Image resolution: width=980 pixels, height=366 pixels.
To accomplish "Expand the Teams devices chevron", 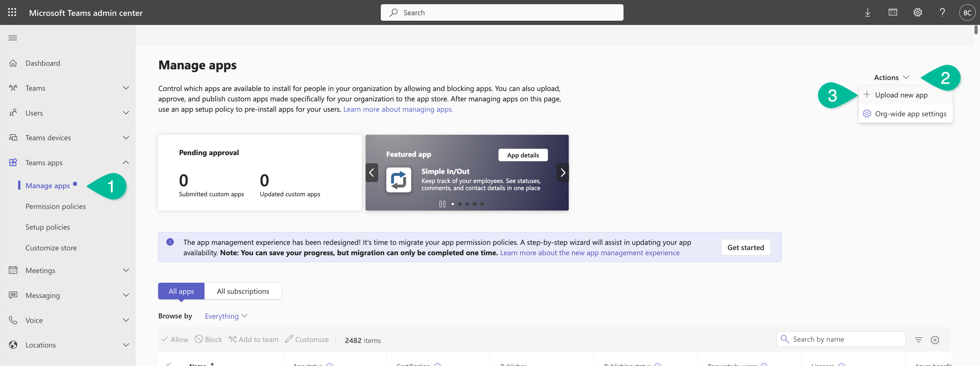I will tap(126, 138).
